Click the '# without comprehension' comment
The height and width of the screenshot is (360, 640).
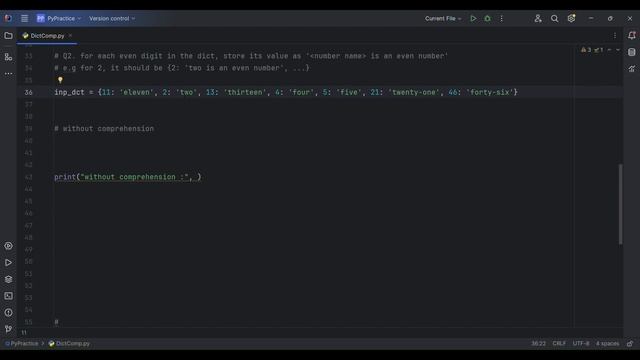104,129
